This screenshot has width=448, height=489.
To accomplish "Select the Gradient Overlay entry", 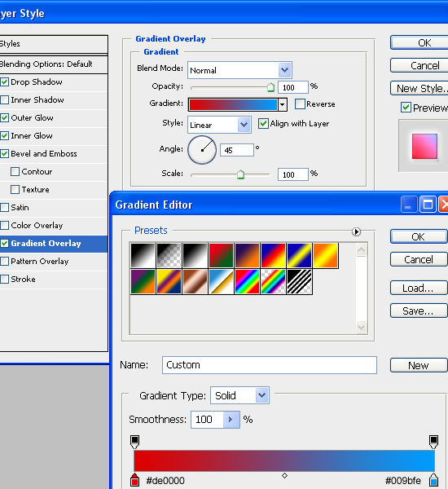I will pos(54,244).
